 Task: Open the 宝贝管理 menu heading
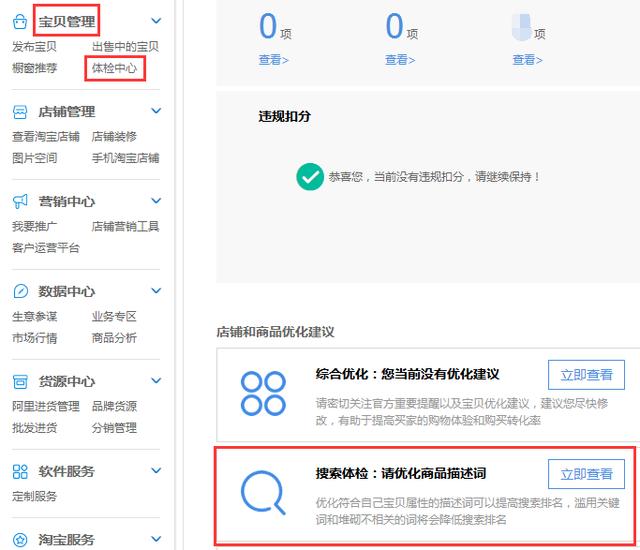click(67, 21)
